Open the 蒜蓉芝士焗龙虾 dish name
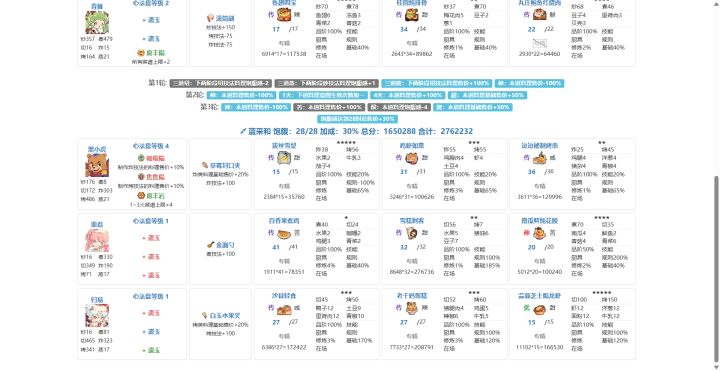 pyautogui.click(x=540, y=296)
